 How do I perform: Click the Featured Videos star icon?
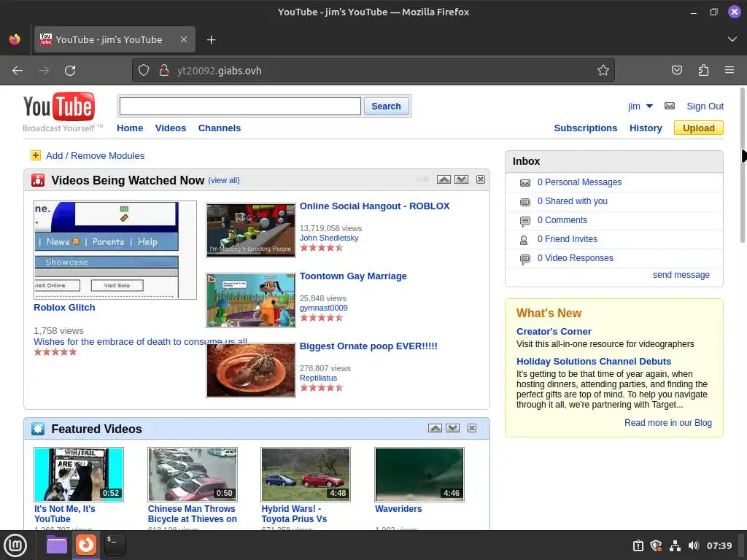click(x=38, y=429)
